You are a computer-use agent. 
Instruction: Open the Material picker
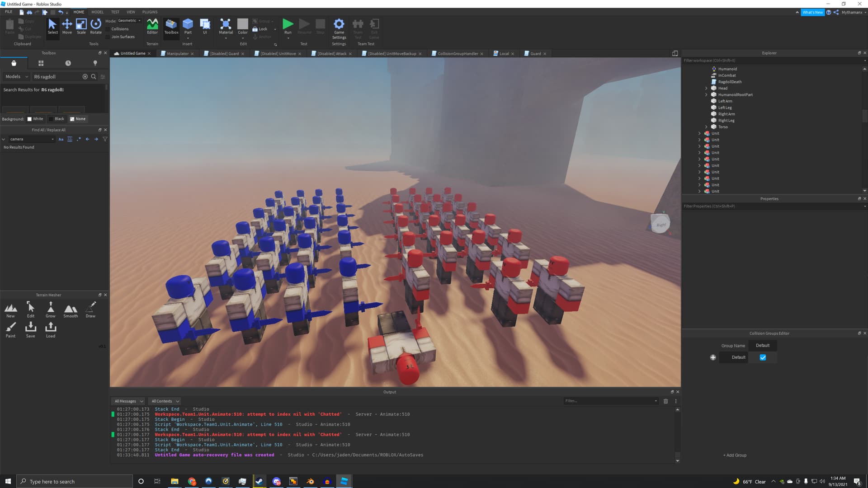pyautogui.click(x=226, y=27)
